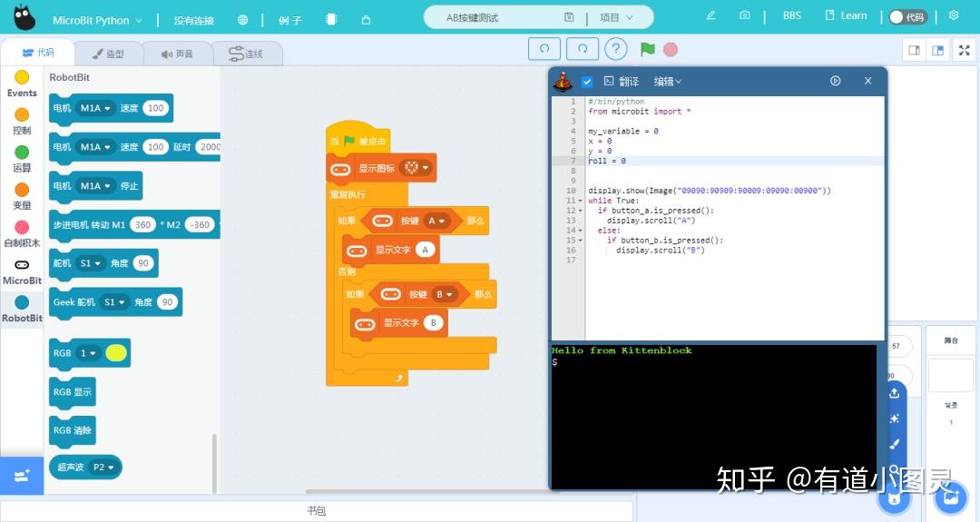Select the MicroBit block category
Viewport: 980px width, 522px height.
(22, 272)
